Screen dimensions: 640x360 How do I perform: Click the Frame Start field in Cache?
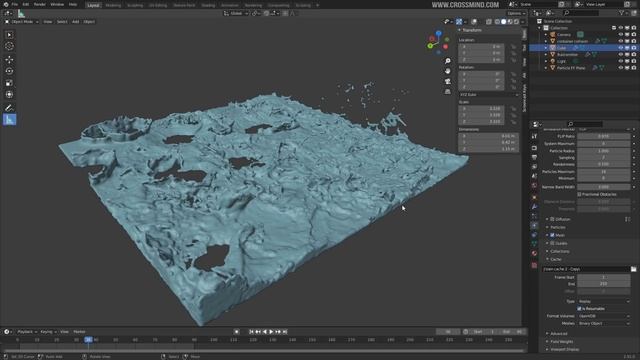(x=603, y=277)
